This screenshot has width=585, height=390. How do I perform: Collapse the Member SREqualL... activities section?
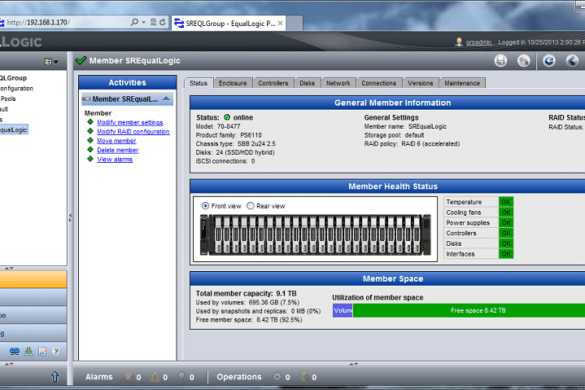pyautogui.click(x=166, y=99)
